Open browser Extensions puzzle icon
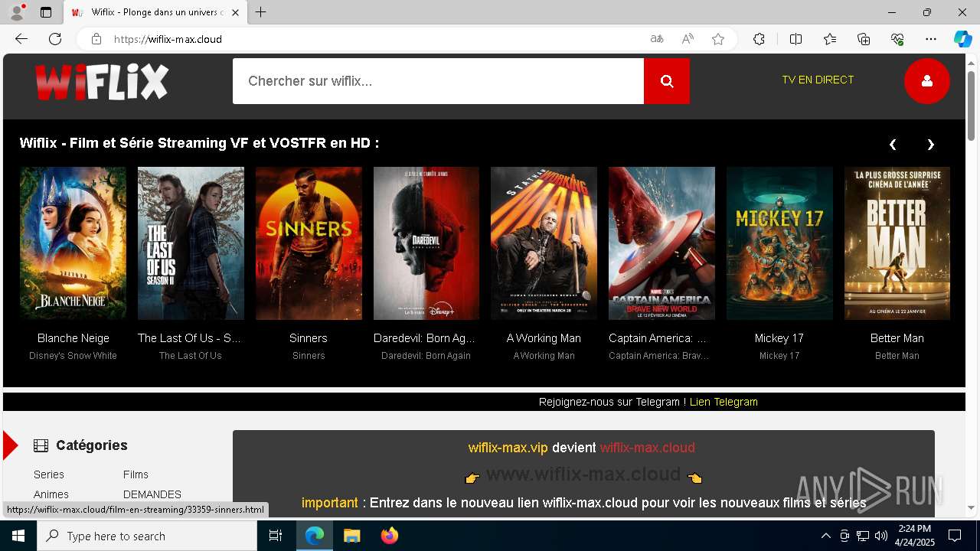Image resolution: width=980 pixels, height=551 pixels. 759,39
